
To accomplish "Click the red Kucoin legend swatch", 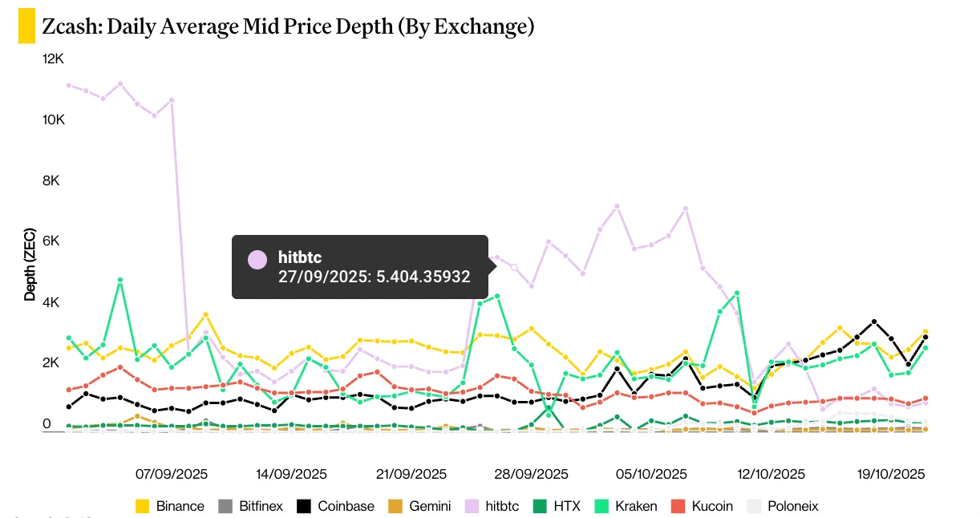I will click(678, 506).
